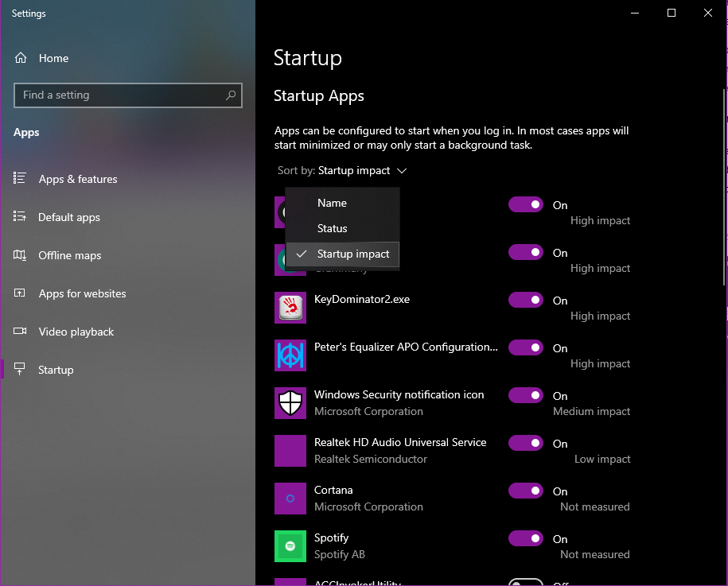Select the checked Startup impact option
Screen dimensions: 728x586
click(x=352, y=254)
